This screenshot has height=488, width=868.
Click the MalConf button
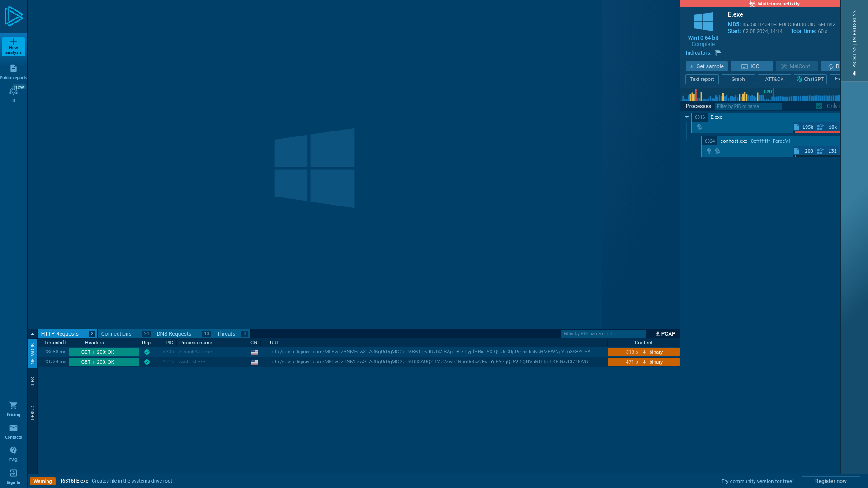click(x=797, y=66)
